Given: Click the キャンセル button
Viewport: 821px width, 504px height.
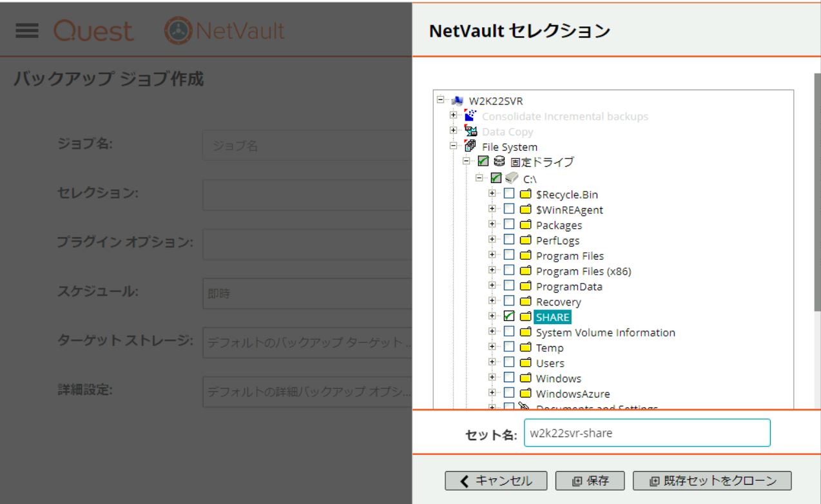Looking at the screenshot, I should pos(496,481).
